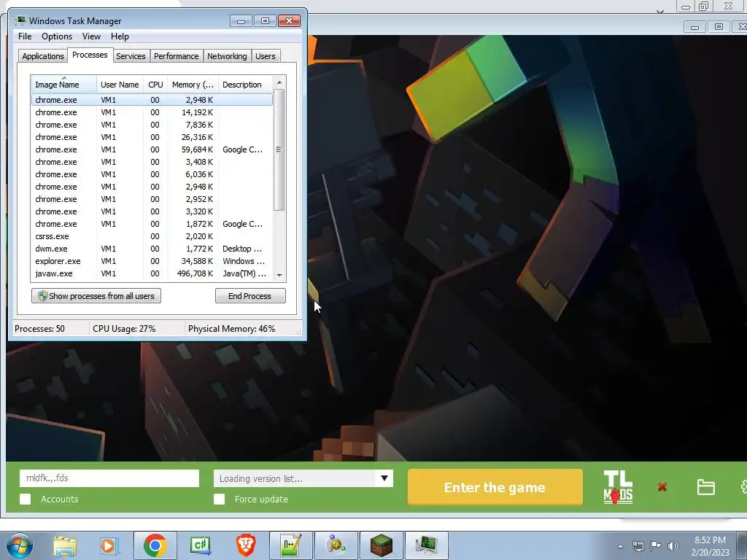Open the C# editor taskbar icon
Image resolution: width=747 pixels, height=560 pixels.
pos(200,545)
